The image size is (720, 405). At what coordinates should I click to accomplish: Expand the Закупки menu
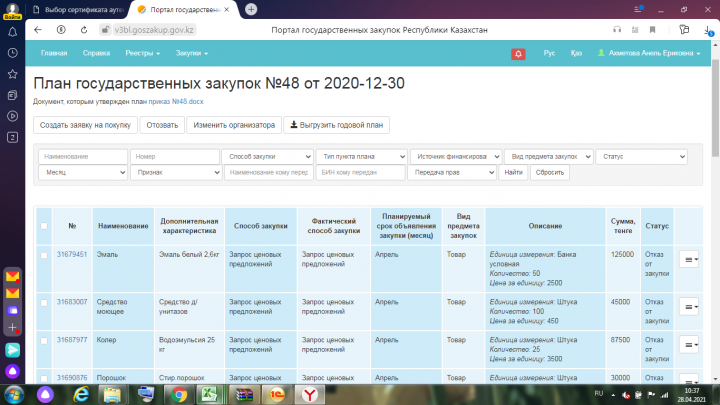tap(192, 53)
